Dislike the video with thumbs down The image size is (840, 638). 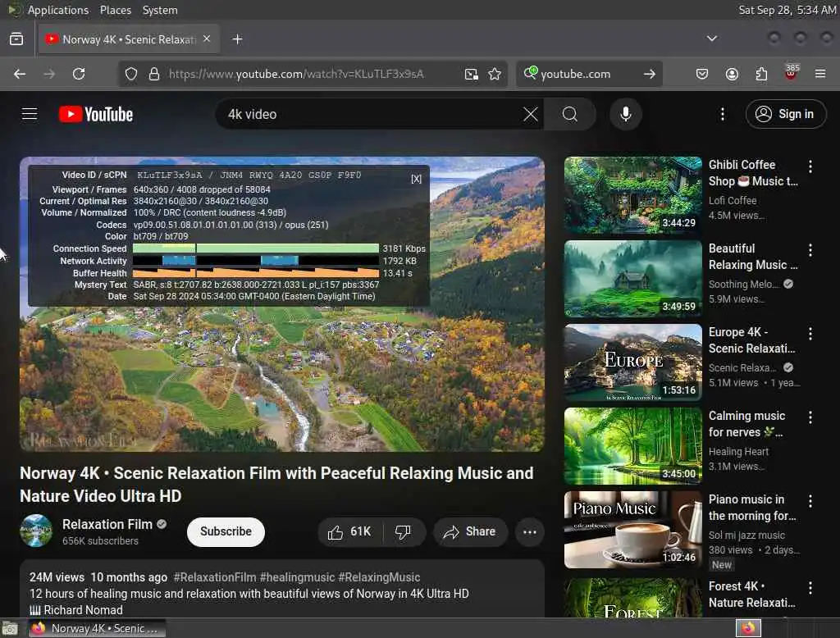[x=404, y=532]
